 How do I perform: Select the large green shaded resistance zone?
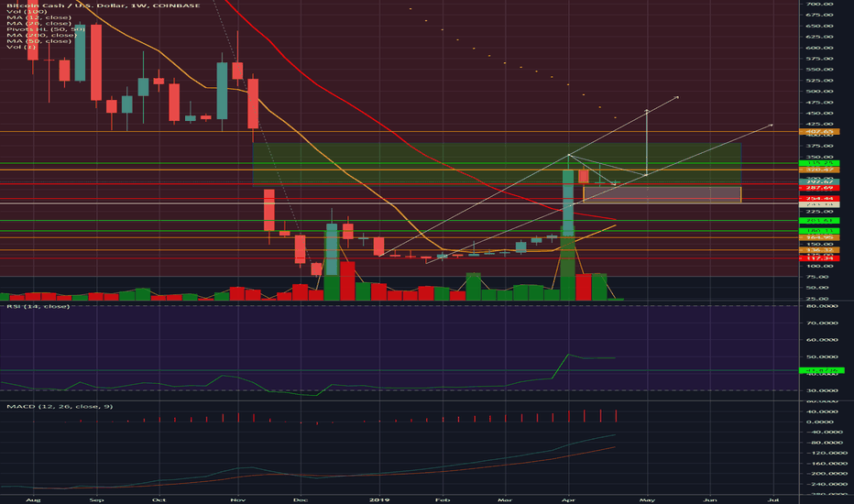[x=497, y=165]
